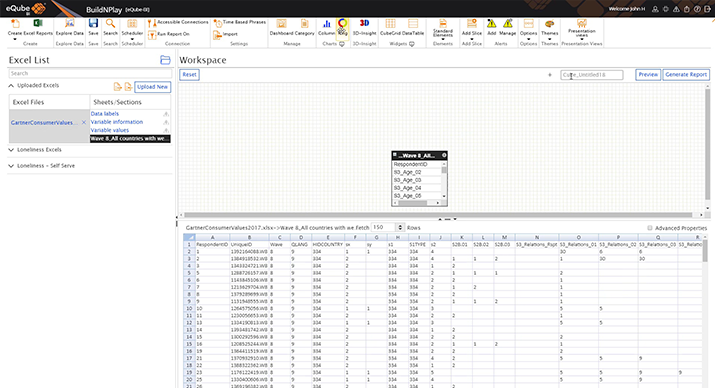Open the Category manager
Image resolution: width=715 pixels, height=388 pixels.
pyautogui.click(x=305, y=27)
